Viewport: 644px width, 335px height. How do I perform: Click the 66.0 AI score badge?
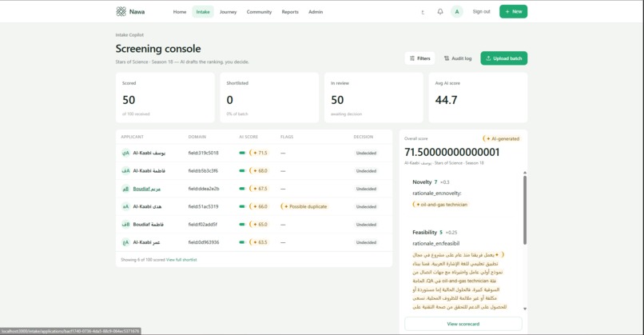(x=259, y=206)
